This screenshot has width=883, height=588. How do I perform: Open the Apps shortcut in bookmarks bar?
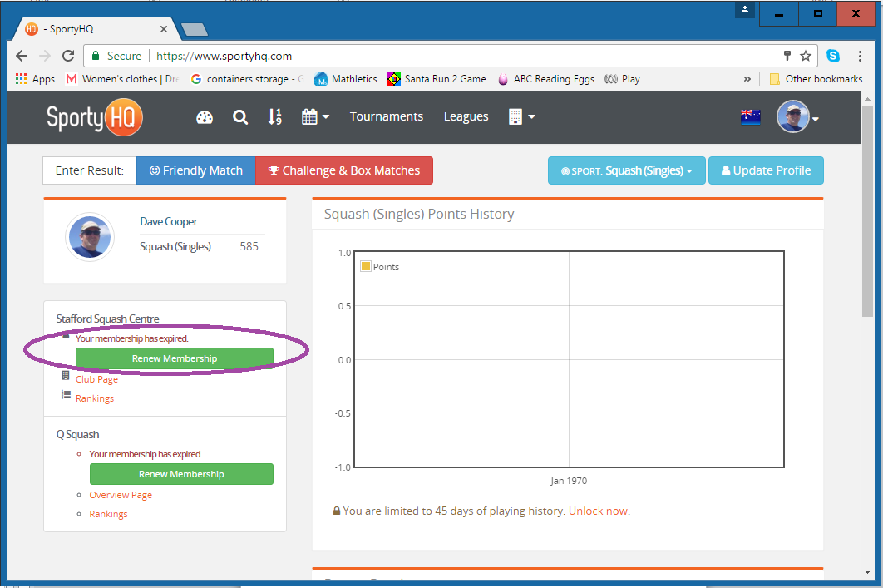pos(35,79)
